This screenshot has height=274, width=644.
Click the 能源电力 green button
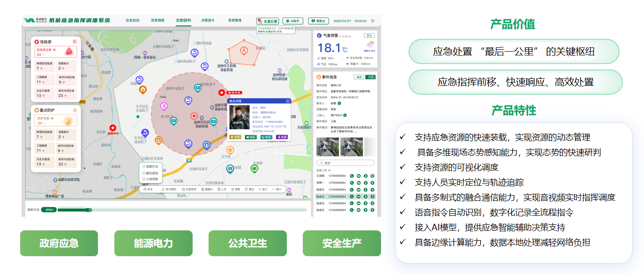tap(153, 243)
